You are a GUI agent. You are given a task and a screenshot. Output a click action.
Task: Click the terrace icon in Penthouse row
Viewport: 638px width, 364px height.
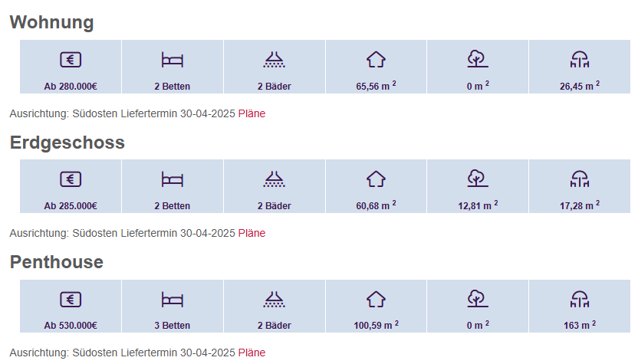coord(579,299)
